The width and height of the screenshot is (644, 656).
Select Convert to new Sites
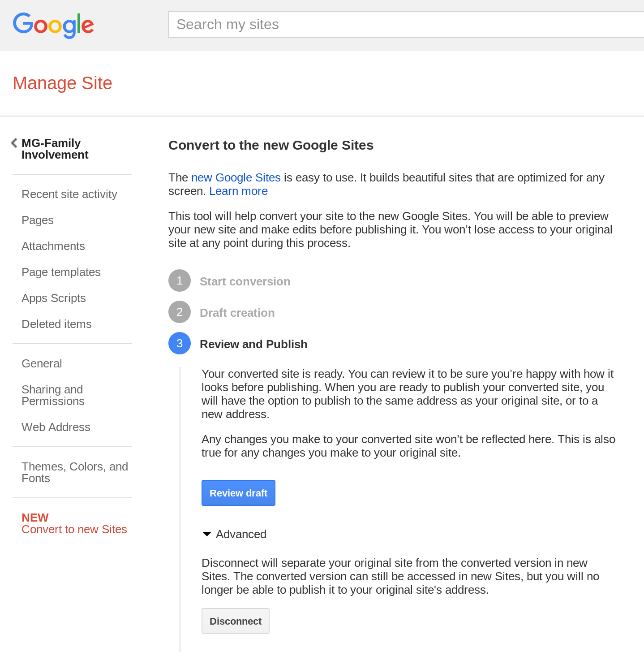[x=74, y=529]
